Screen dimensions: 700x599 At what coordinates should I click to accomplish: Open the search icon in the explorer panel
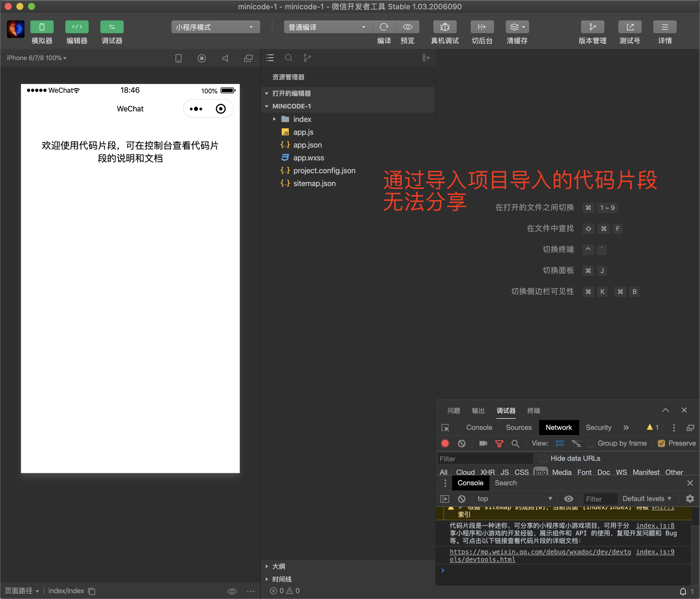(x=288, y=58)
